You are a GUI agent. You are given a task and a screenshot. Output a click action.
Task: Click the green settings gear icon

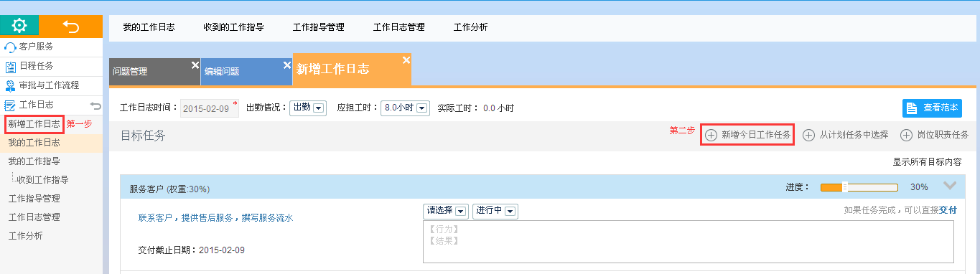tap(19, 26)
